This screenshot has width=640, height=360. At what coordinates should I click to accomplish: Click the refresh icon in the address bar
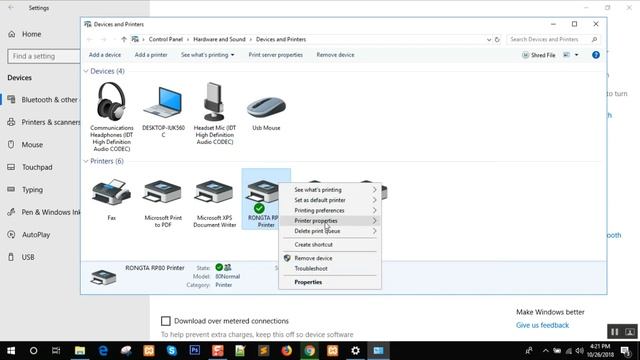coord(497,40)
